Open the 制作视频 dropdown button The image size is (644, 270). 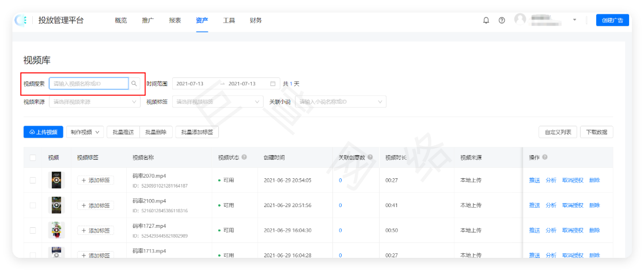point(85,132)
